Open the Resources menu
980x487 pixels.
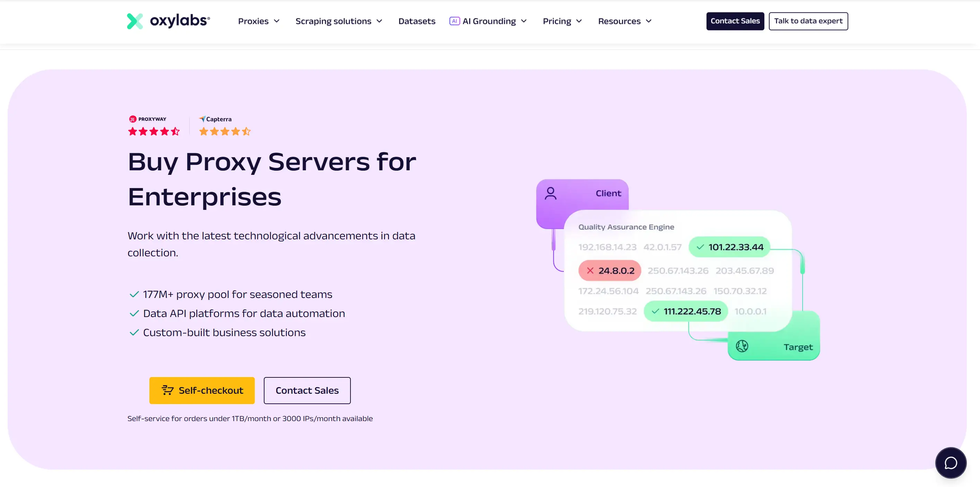pyautogui.click(x=625, y=21)
